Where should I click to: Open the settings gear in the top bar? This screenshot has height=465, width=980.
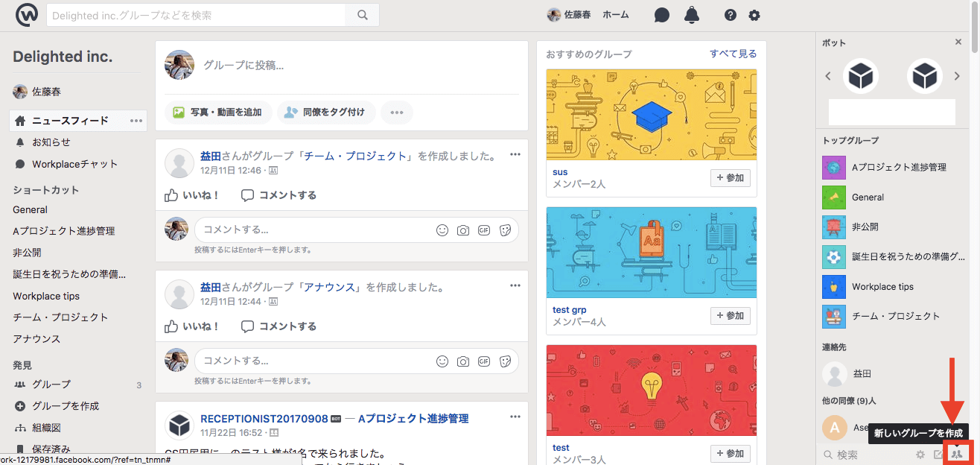pyautogui.click(x=754, y=14)
